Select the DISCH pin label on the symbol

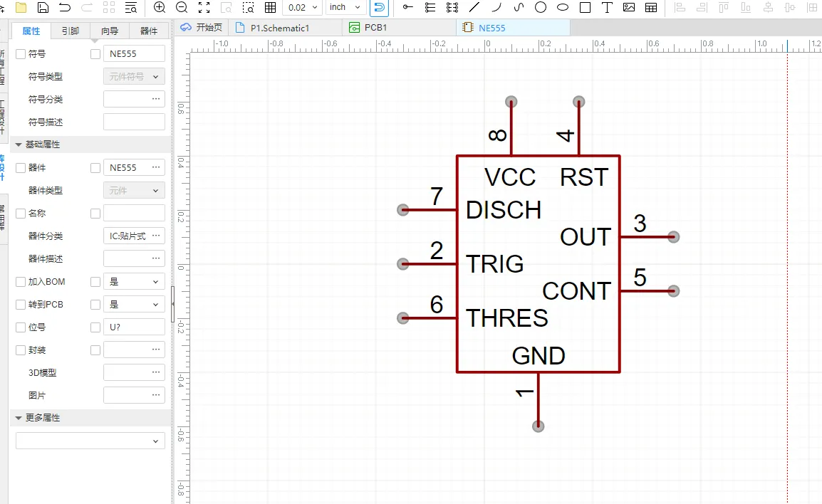tap(504, 210)
